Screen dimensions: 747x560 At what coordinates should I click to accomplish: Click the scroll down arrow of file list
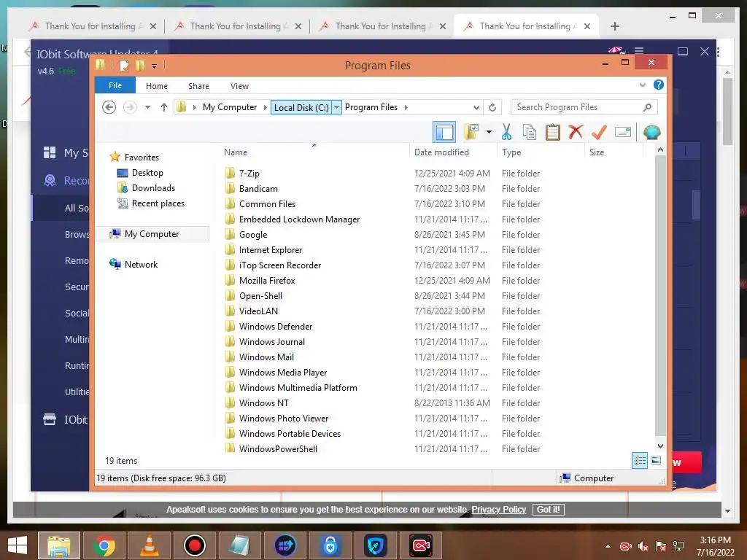coord(660,446)
